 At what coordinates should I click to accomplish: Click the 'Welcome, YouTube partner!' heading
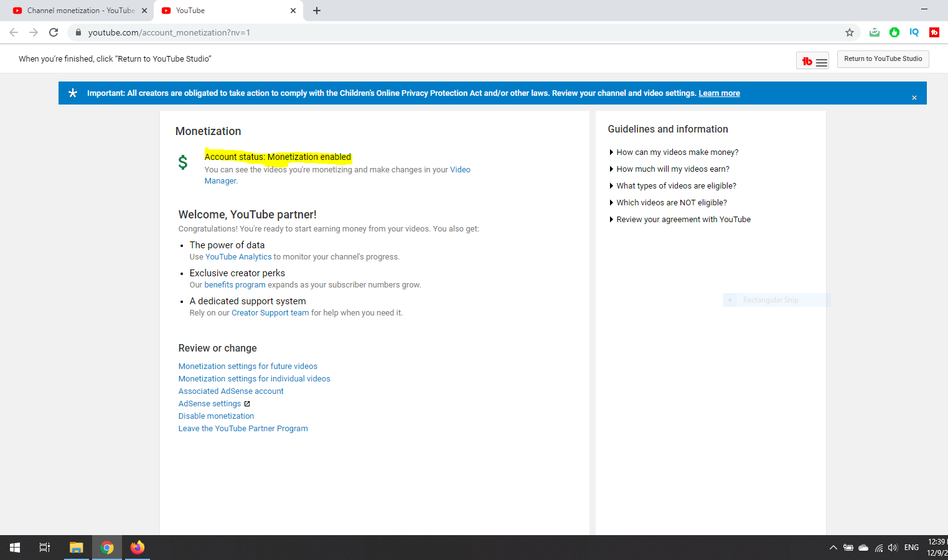tap(247, 215)
